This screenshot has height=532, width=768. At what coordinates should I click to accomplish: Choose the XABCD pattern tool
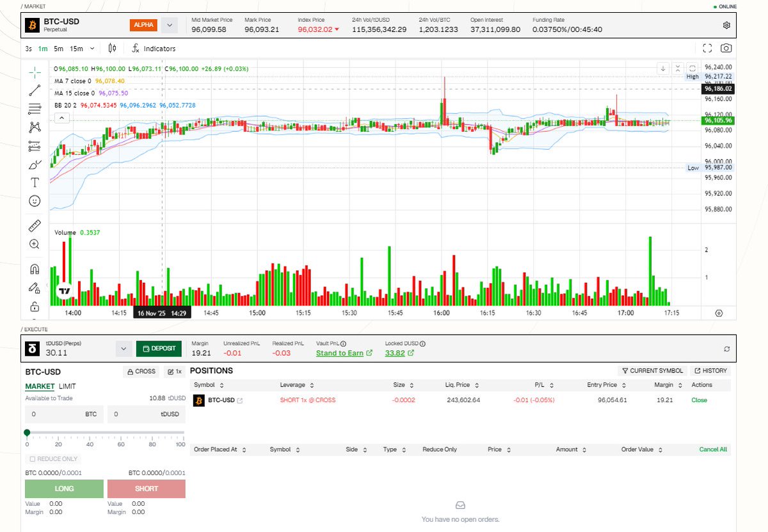35,127
